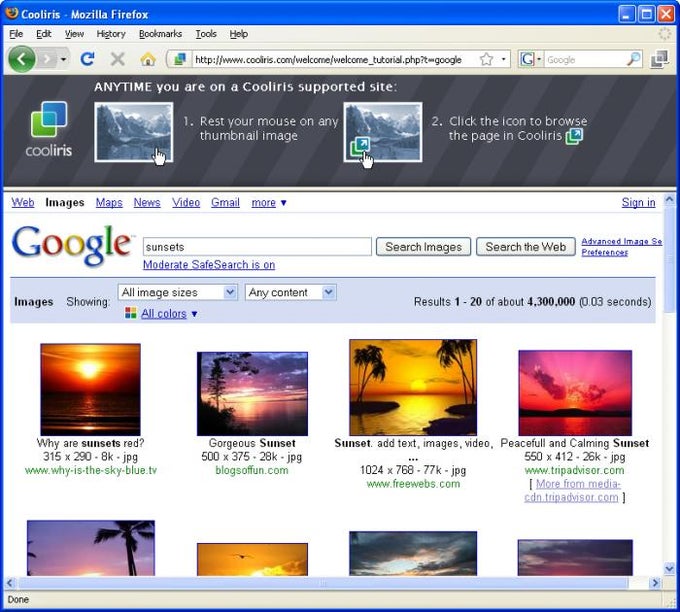Click the Cooliris logo in the banner
680x612 pixels.
[x=48, y=128]
